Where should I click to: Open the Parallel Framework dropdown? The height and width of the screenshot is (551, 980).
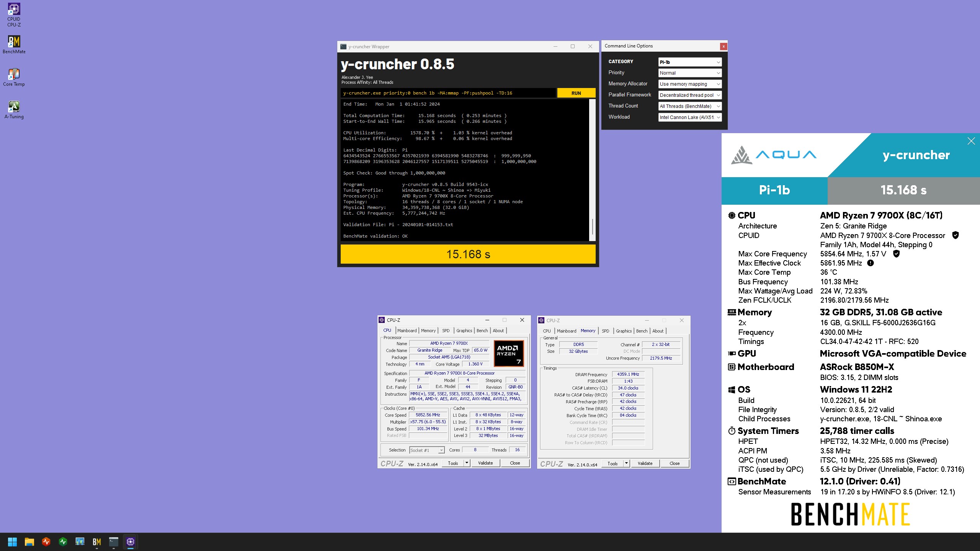tap(690, 95)
